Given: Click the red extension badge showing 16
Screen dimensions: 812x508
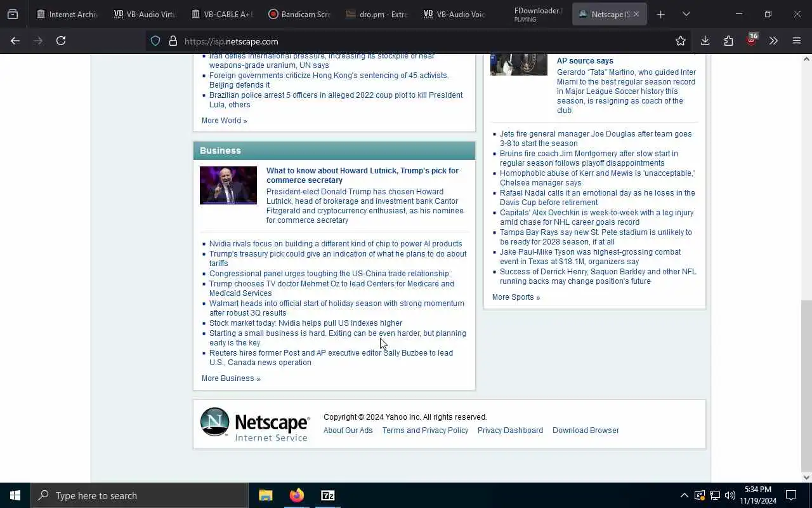Looking at the screenshot, I should pos(752,39).
